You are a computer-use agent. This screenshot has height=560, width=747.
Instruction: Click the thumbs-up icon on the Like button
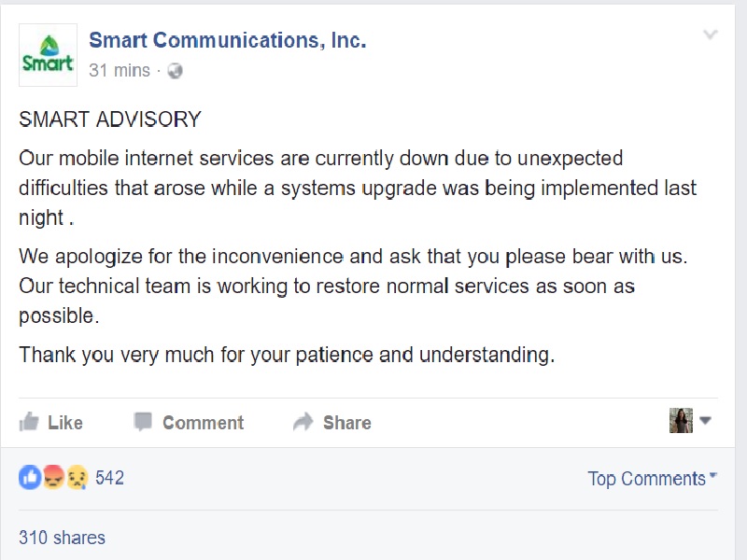[30, 422]
